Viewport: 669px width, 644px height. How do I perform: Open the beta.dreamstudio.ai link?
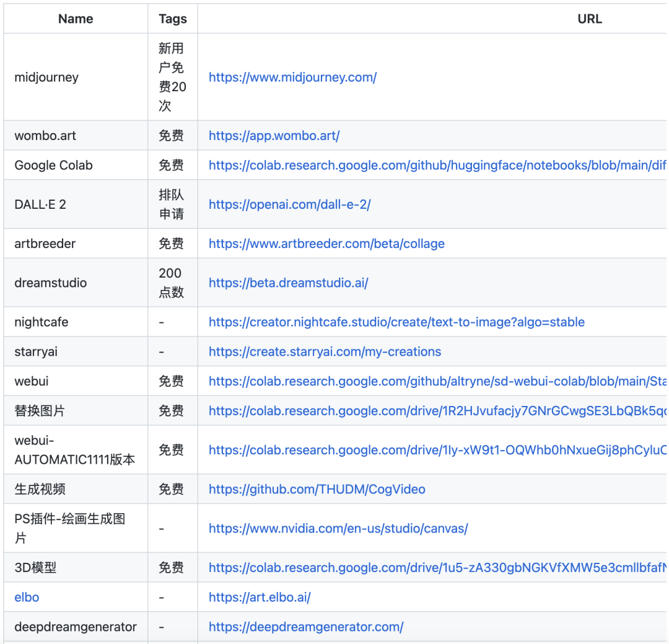289,283
